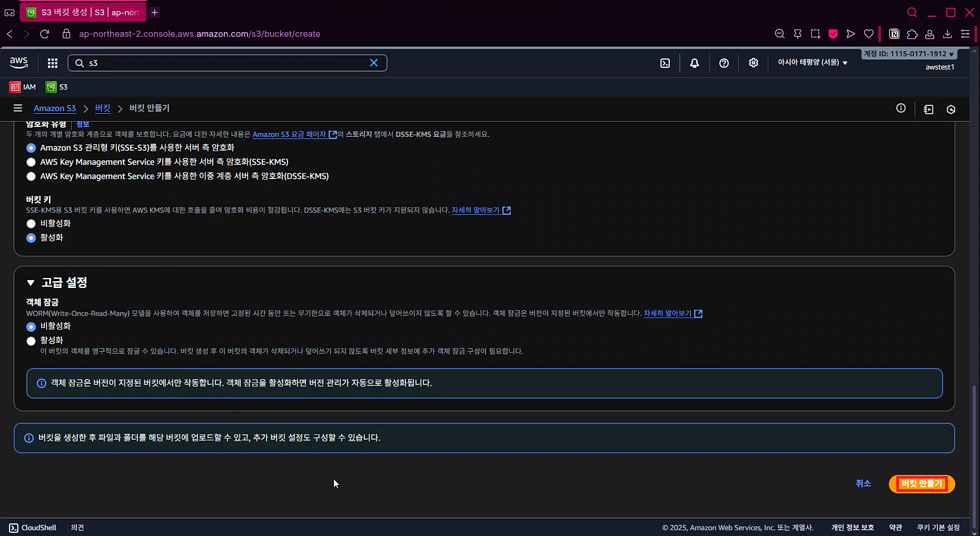This screenshot has height=536, width=980.
Task: Clear the s3 search text
Action: pos(374,63)
